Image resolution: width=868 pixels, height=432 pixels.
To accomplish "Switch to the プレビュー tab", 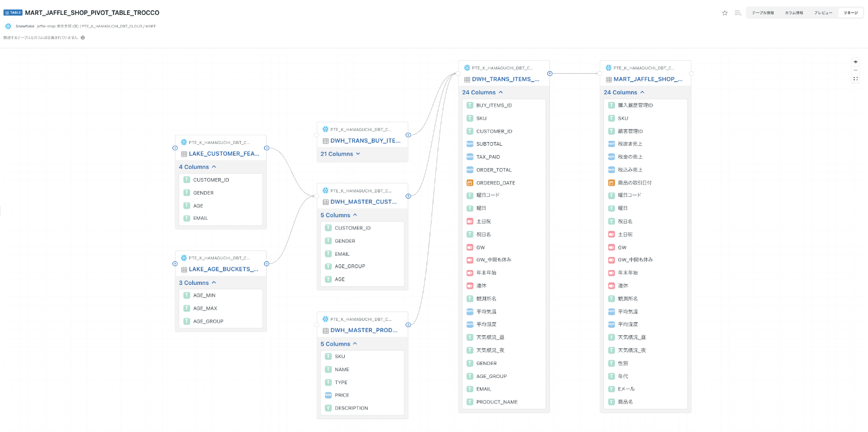I will tap(823, 12).
